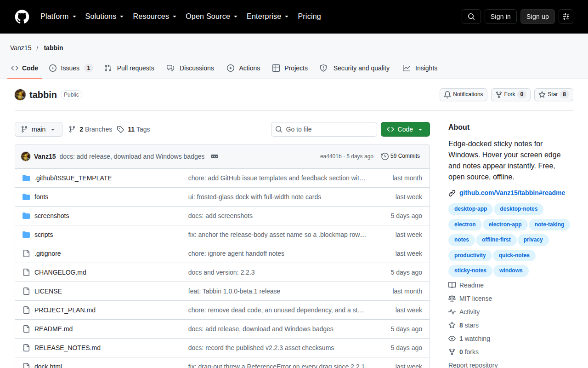Click the Vanz15 avatar in commit row

(26, 156)
